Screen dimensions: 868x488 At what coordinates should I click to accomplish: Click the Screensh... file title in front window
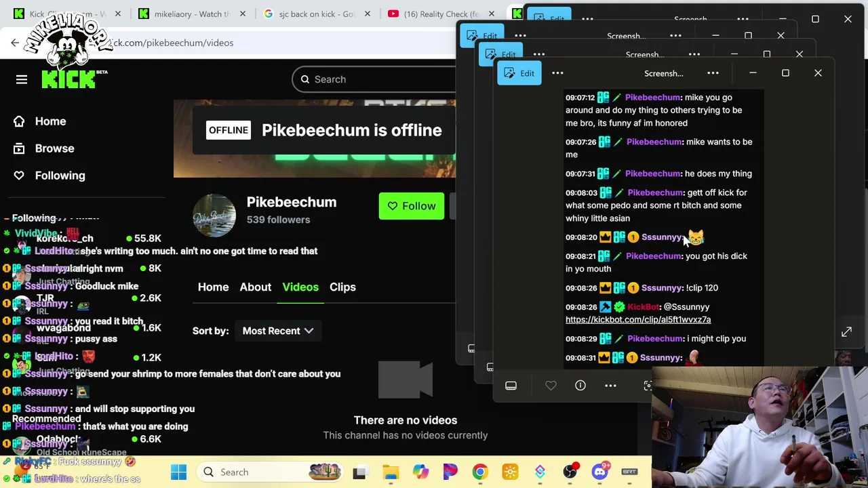[x=664, y=73]
